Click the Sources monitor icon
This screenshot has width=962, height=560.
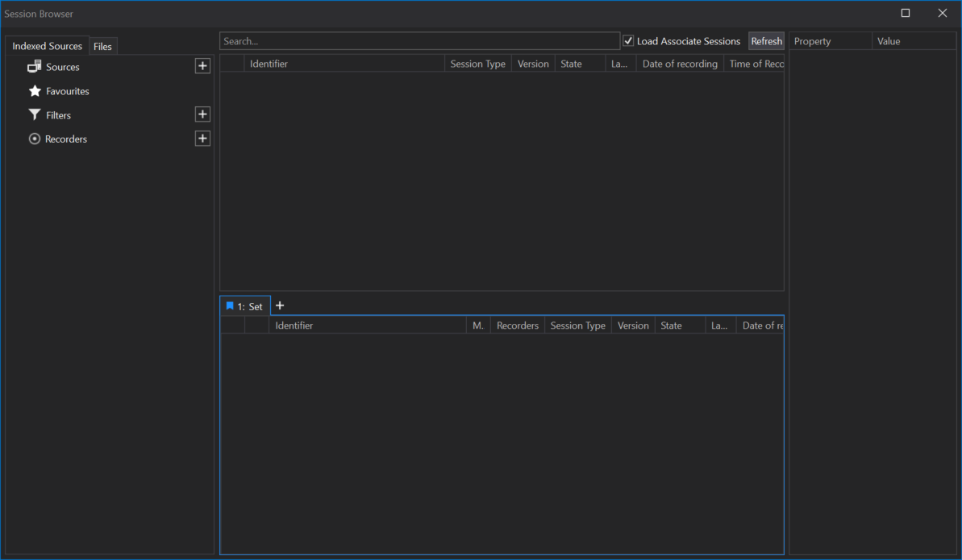(35, 67)
